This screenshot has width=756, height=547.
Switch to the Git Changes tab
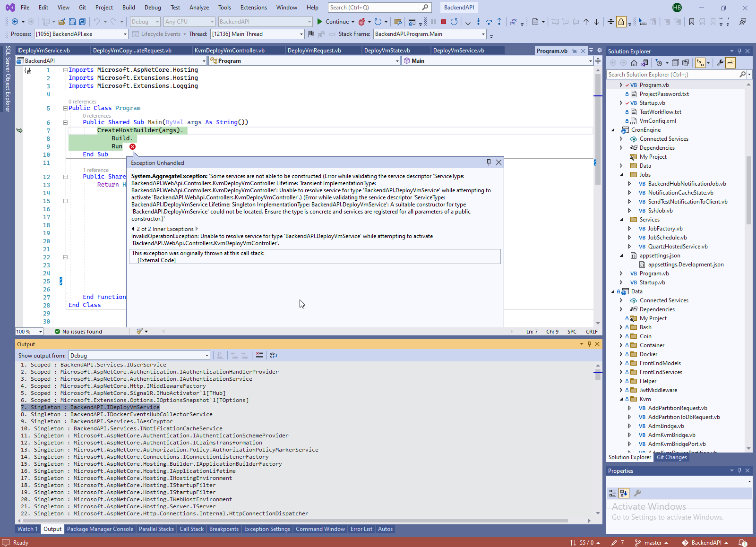pyautogui.click(x=671, y=457)
